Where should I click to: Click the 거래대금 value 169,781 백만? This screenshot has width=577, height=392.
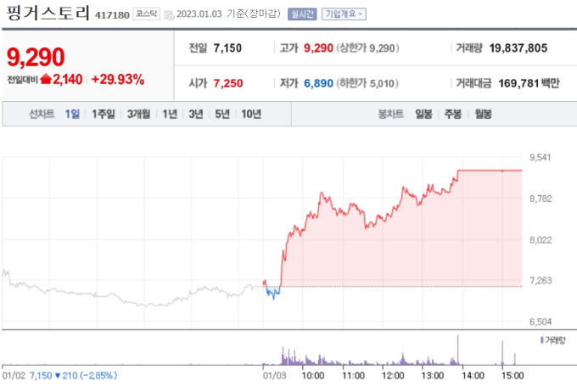(529, 83)
